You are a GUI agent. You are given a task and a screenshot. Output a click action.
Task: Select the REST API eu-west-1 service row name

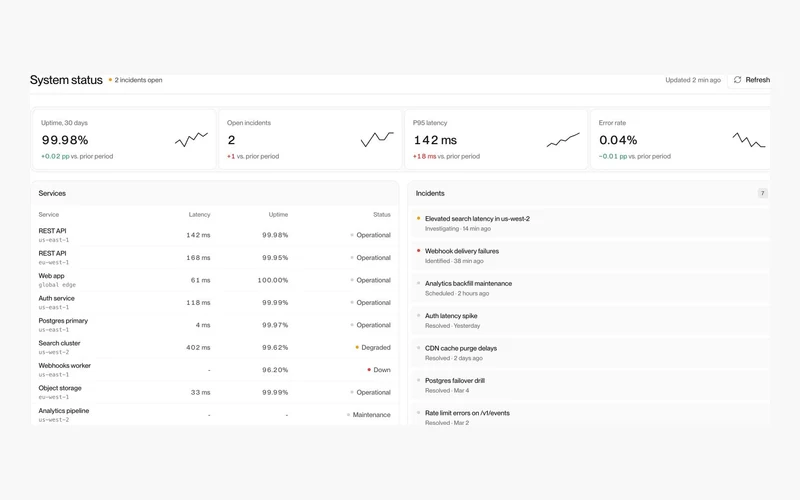coord(53,253)
